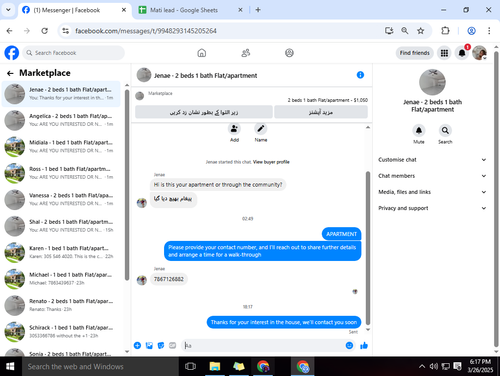The width and height of the screenshot is (500, 376).
Task: Click the right Urdu marketplace options button
Action: pyautogui.click(x=321, y=112)
